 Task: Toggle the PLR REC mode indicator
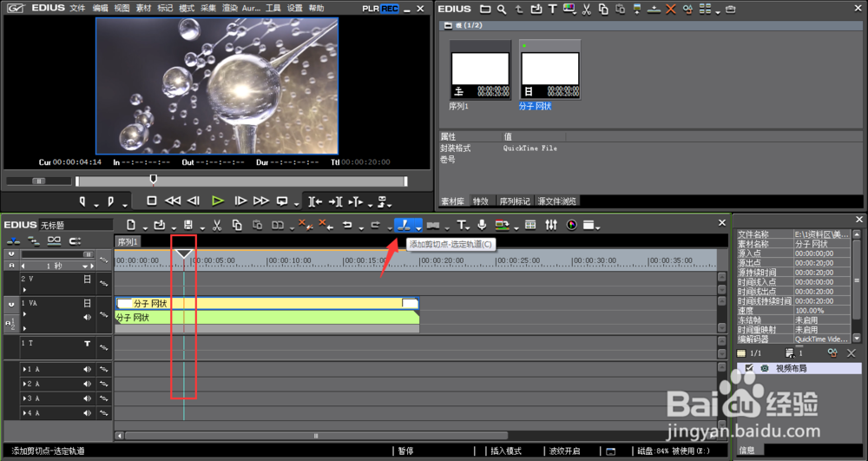(x=380, y=9)
